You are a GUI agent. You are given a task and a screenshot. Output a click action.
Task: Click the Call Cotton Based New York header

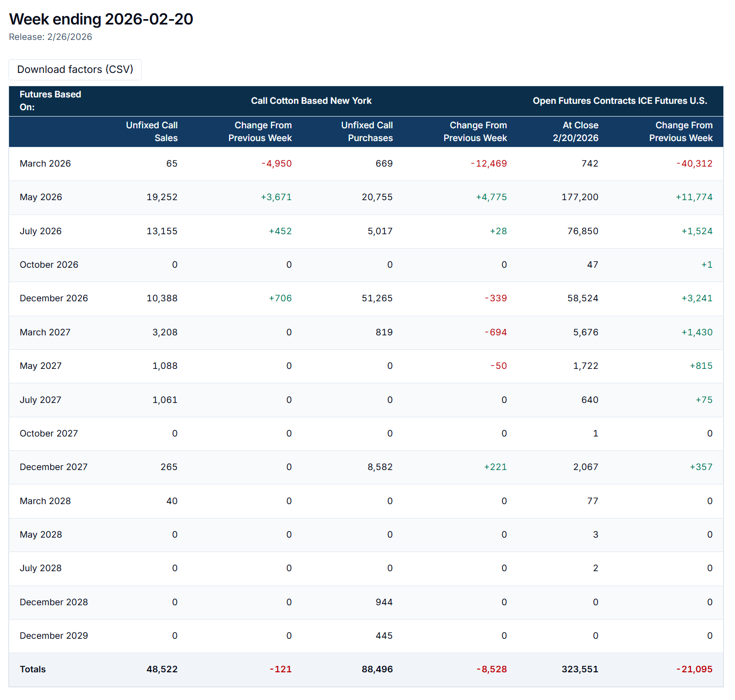311,101
